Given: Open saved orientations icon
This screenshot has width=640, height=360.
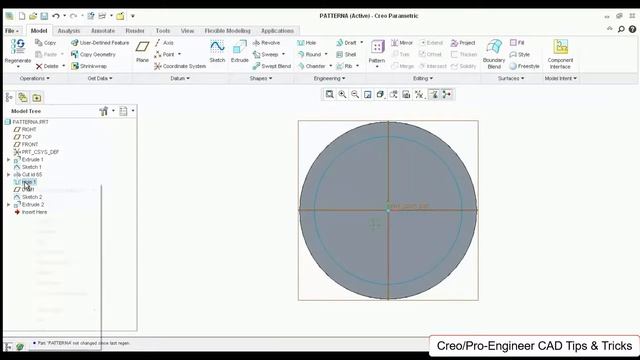Looking at the screenshot, I should 393,95.
